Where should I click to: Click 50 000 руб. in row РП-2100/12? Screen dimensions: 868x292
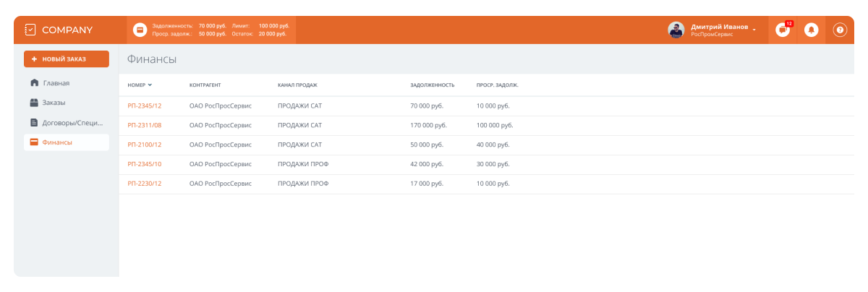coord(427,145)
